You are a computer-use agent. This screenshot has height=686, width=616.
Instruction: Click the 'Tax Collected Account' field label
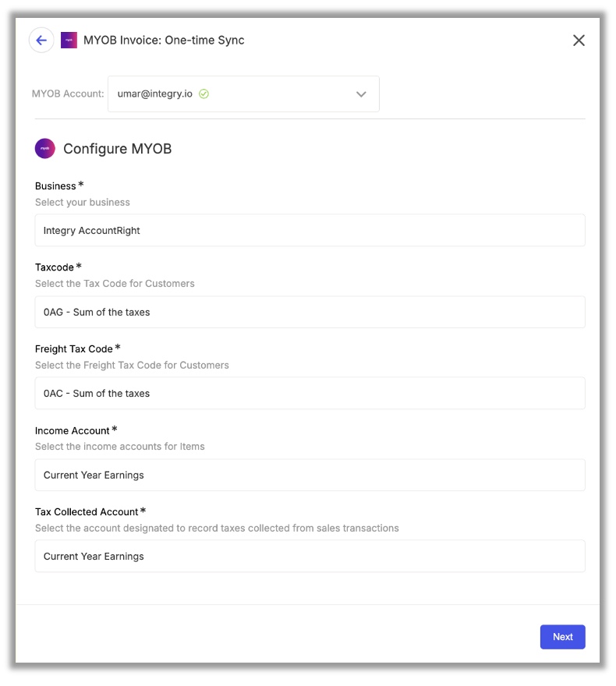87,512
